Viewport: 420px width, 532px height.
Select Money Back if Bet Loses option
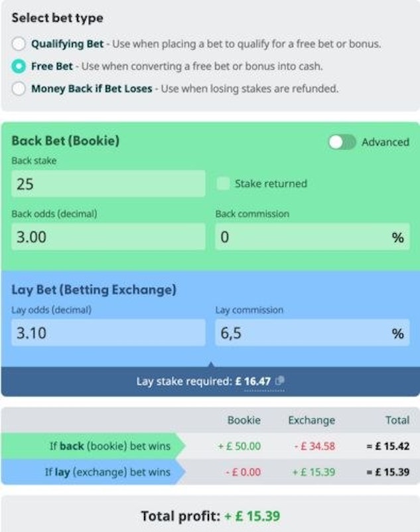coord(19,88)
